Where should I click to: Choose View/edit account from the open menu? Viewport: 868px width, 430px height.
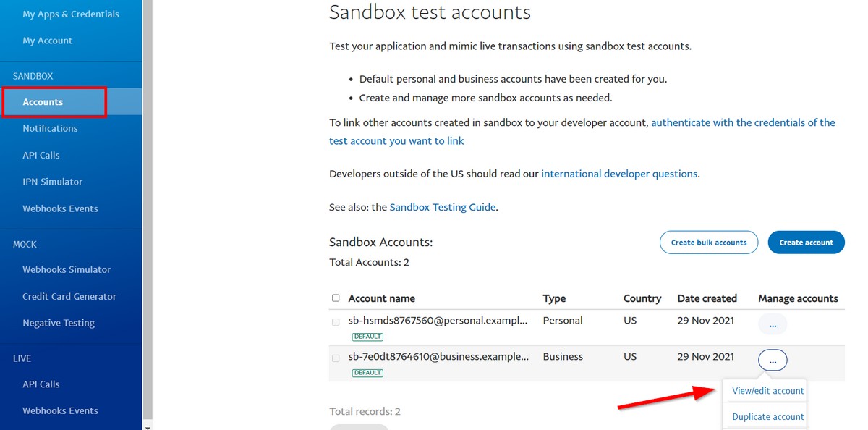[x=768, y=390]
